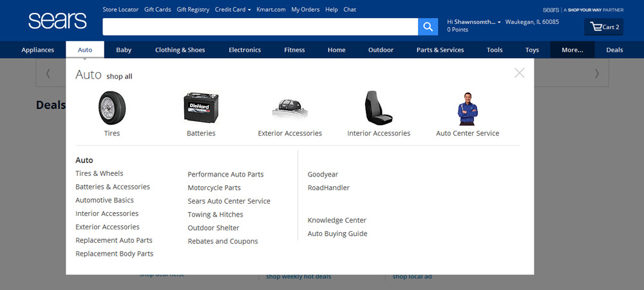Open the Knowledge Center link

tap(337, 220)
